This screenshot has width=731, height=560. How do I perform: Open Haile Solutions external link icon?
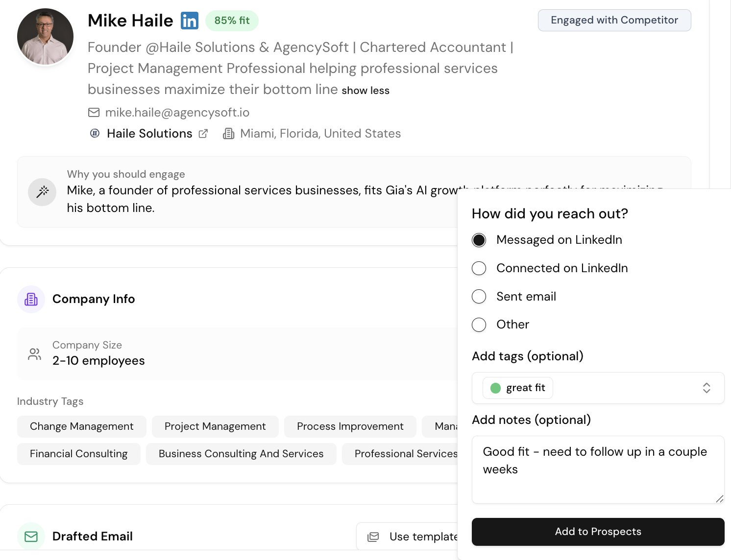(203, 134)
